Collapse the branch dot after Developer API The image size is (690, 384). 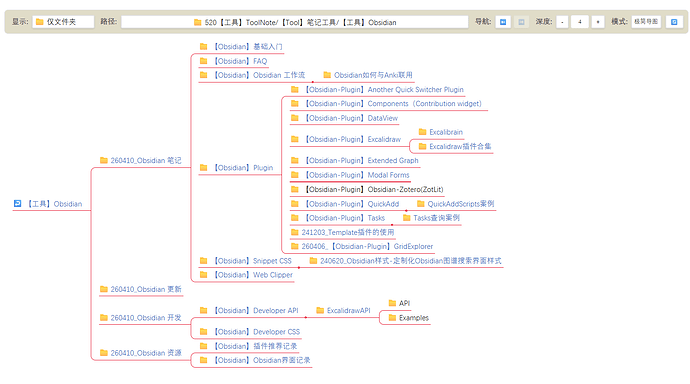pos(306,317)
